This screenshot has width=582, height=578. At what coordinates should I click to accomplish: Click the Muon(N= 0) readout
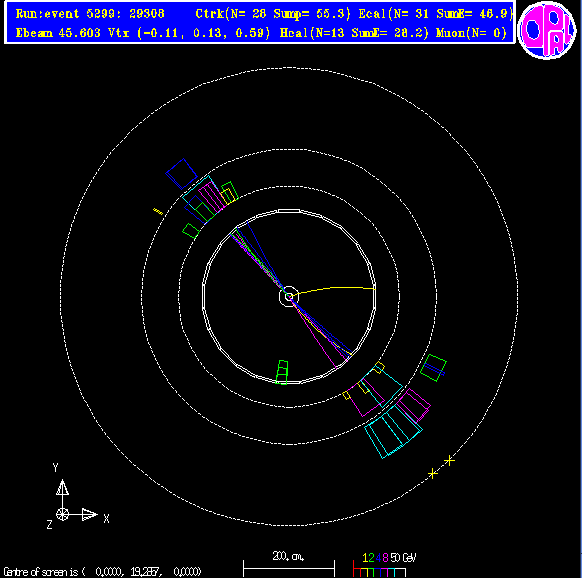471,33
